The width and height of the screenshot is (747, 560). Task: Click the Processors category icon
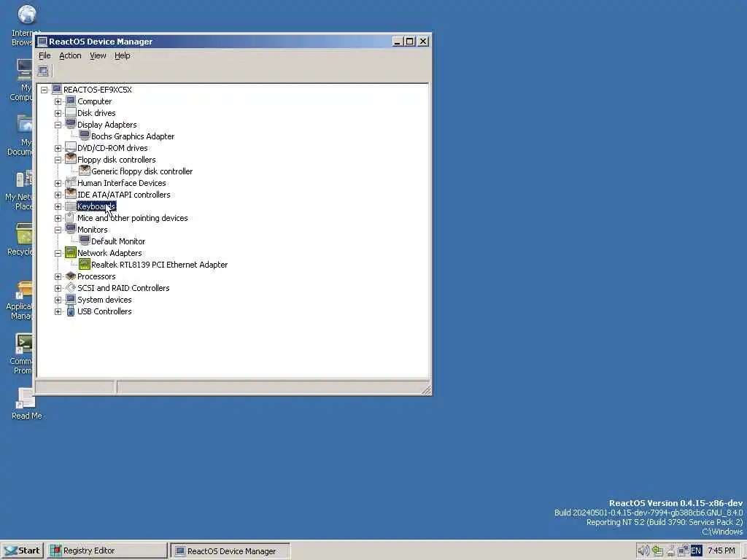[x=71, y=276]
